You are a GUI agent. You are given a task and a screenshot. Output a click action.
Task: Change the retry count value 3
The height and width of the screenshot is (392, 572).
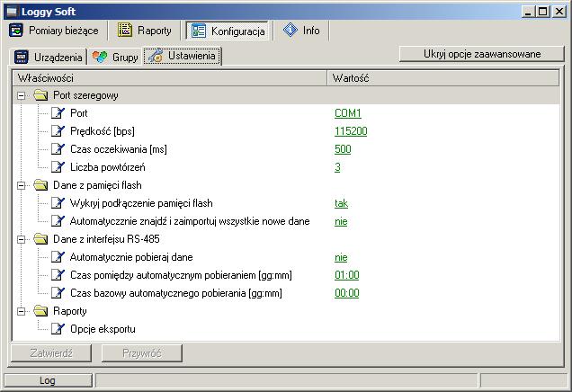tap(337, 167)
